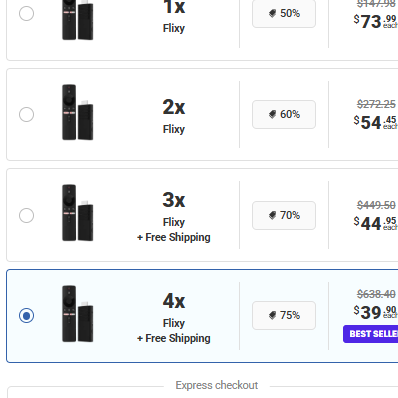Click the $39.90 each price

pyautogui.click(x=375, y=312)
